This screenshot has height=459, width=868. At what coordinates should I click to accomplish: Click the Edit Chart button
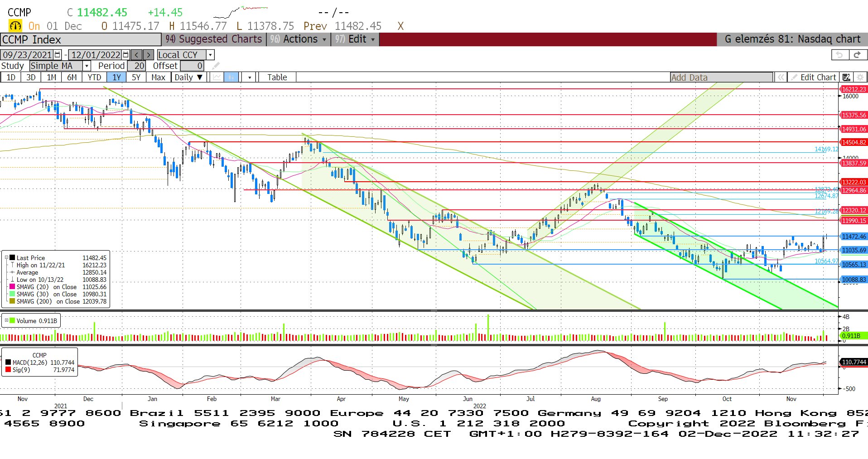[814, 77]
